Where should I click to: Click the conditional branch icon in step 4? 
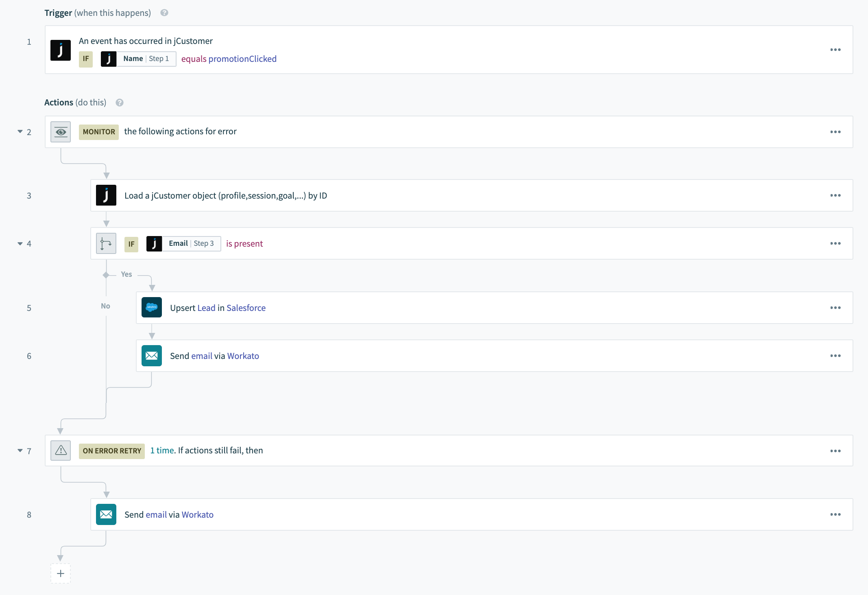coord(106,243)
